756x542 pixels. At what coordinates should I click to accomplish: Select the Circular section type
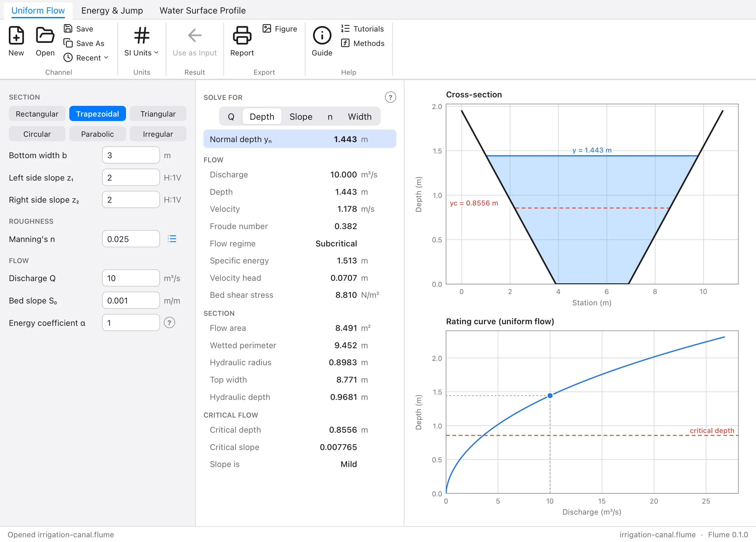(37, 134)
